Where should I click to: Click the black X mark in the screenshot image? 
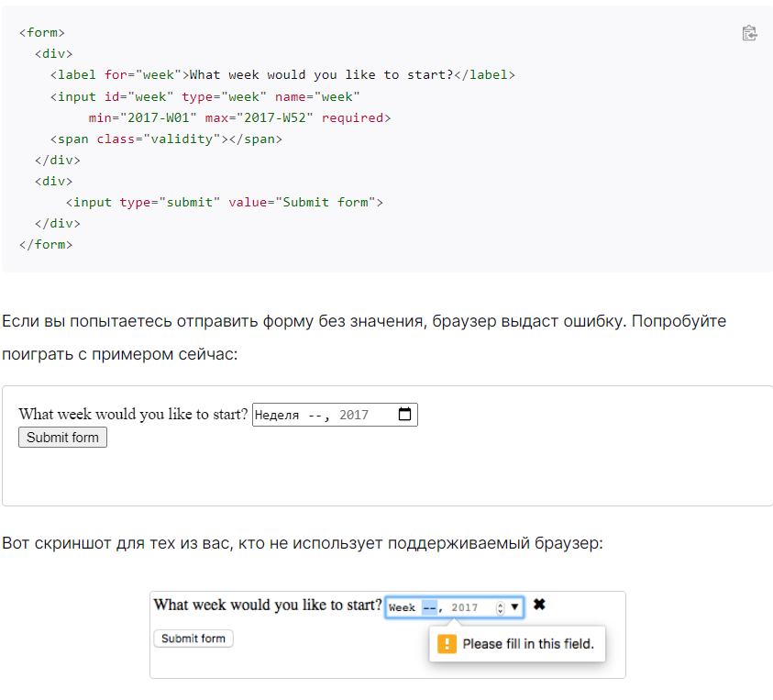539,606
